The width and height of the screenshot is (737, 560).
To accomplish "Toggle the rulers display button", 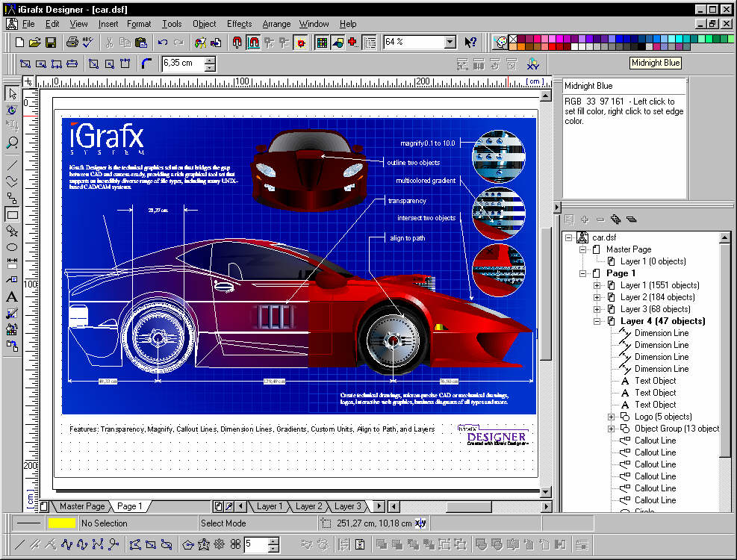I will point(369,43).
